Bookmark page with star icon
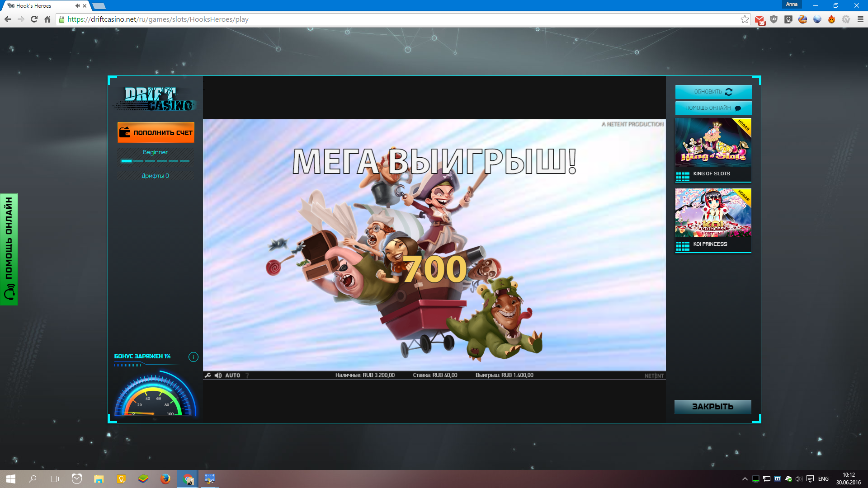Image resolution: width=868 pixels, height=488 pixels. tap(744, 19)
